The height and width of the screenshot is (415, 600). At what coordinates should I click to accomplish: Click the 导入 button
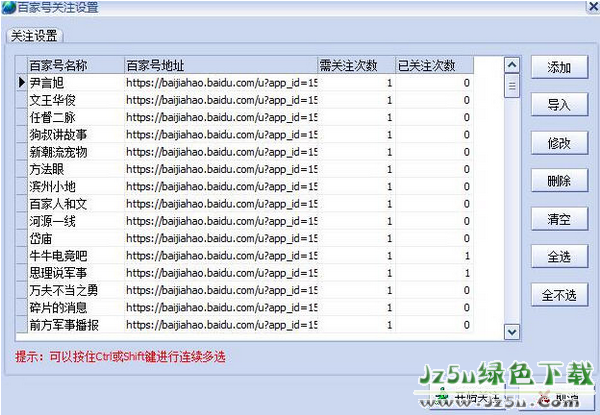[559, 104]
